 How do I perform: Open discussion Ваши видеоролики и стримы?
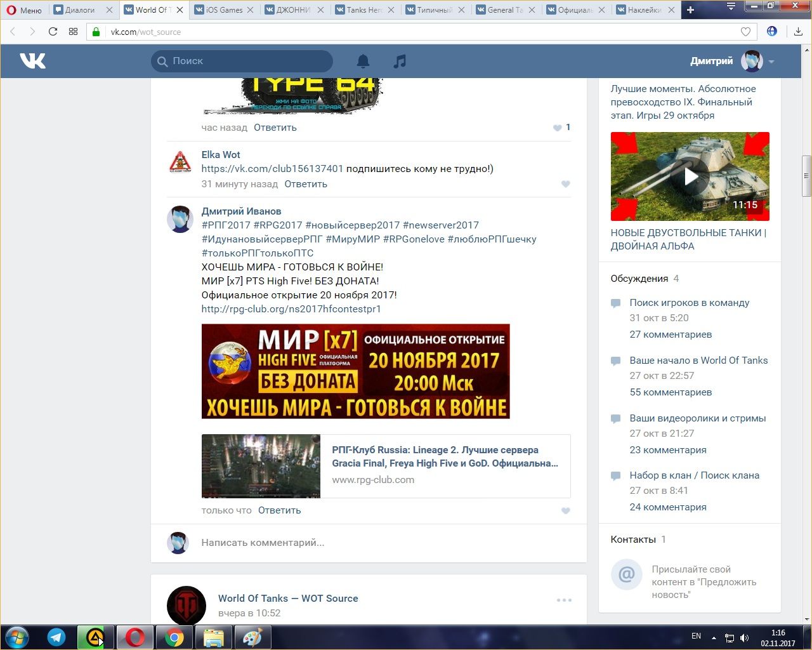[698, 418]
